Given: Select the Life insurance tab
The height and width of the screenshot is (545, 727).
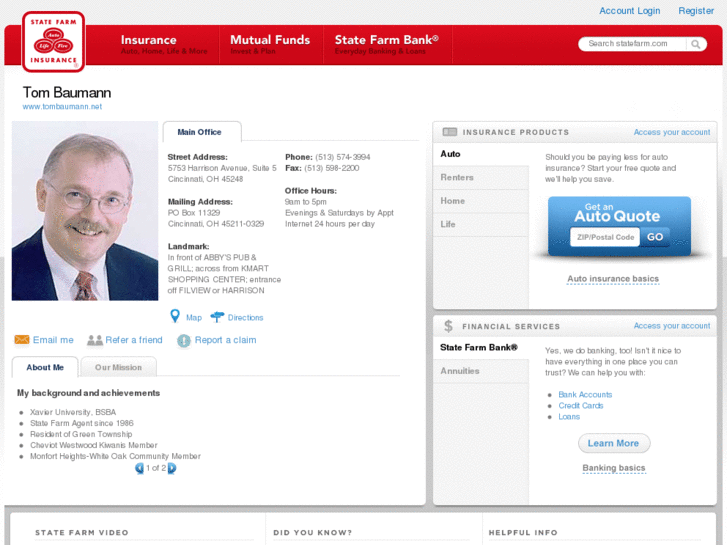Looking at the screenshot, I should point(481,224).
